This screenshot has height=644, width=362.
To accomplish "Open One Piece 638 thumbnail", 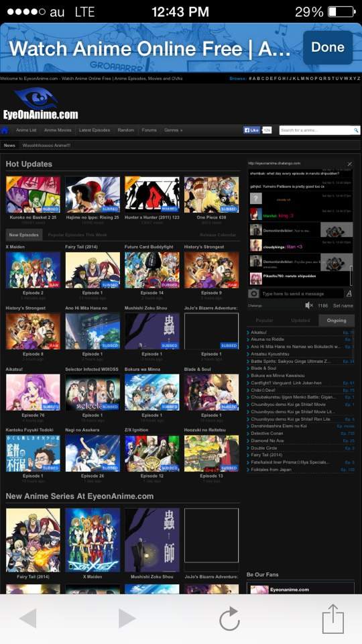I will point(211,195).
